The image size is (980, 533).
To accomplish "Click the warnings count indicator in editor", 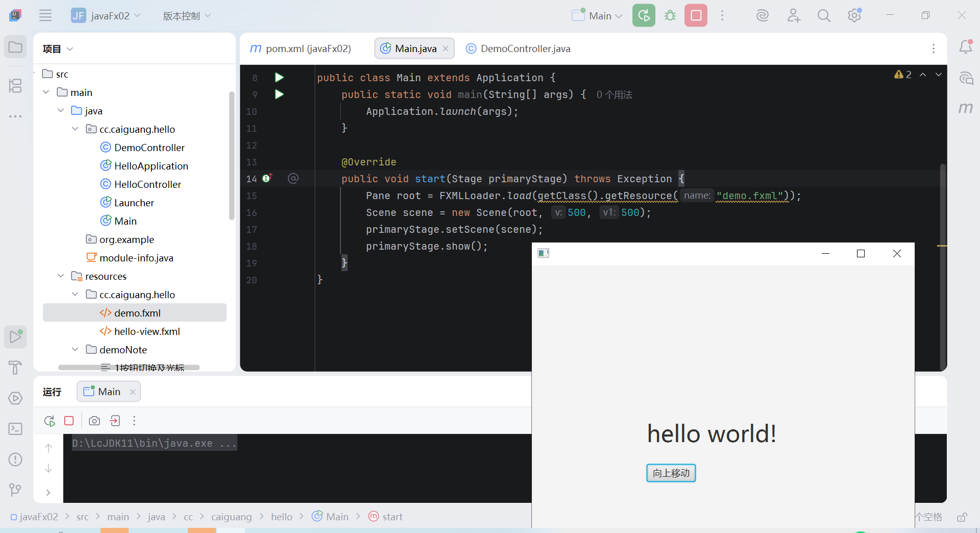I will (x=903, y=75).
